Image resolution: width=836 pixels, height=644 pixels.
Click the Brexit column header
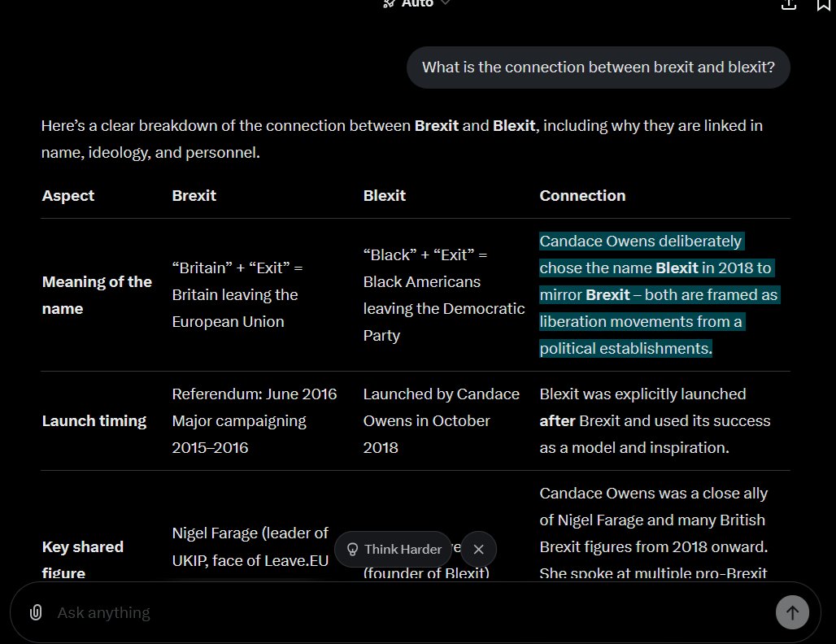click(194, 196)
